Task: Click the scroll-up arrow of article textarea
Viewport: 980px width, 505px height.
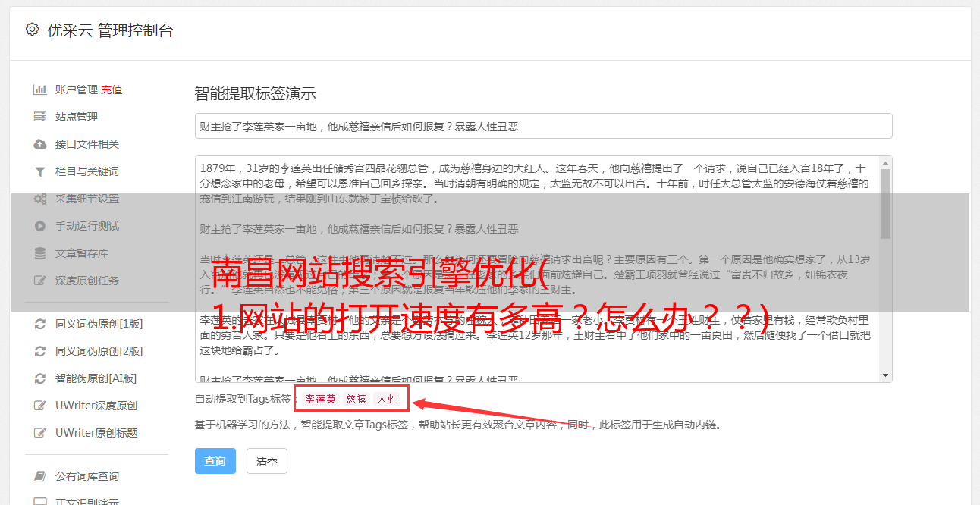Action: (x=885, y=164)
